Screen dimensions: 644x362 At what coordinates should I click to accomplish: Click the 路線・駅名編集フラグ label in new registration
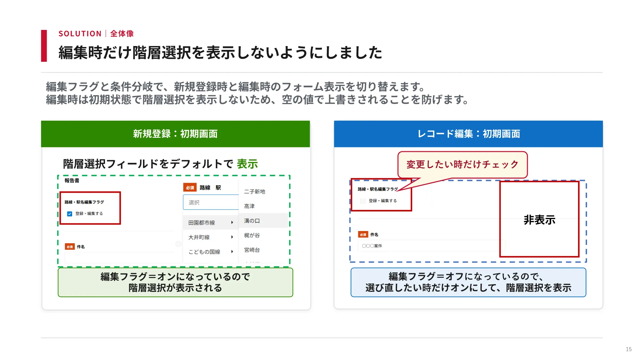coord(84,202)
